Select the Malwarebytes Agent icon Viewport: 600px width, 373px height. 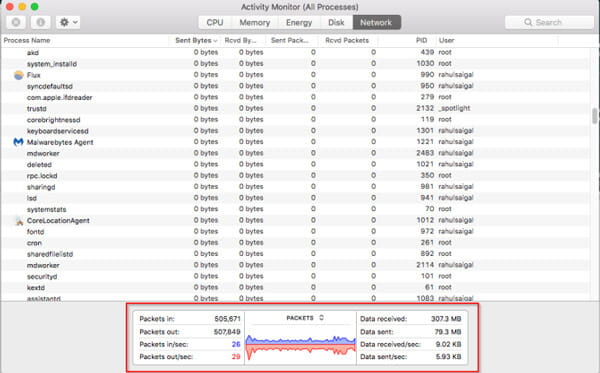tap(18, 142)
